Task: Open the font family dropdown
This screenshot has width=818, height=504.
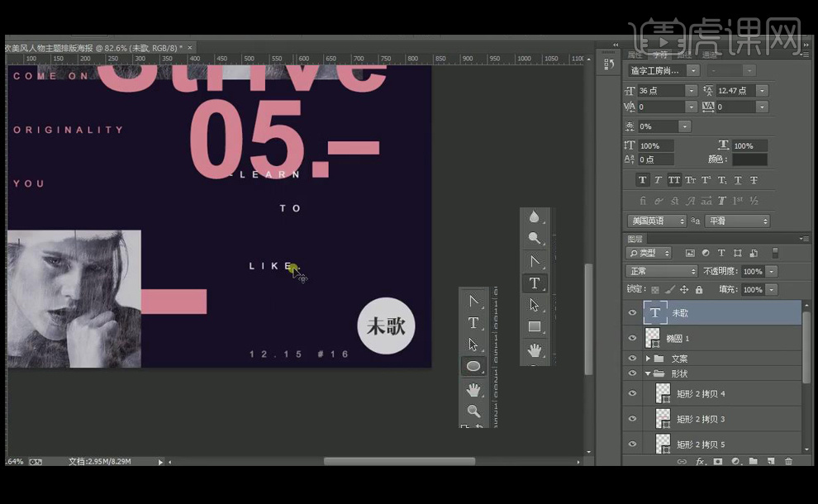Action: (692, 70)
